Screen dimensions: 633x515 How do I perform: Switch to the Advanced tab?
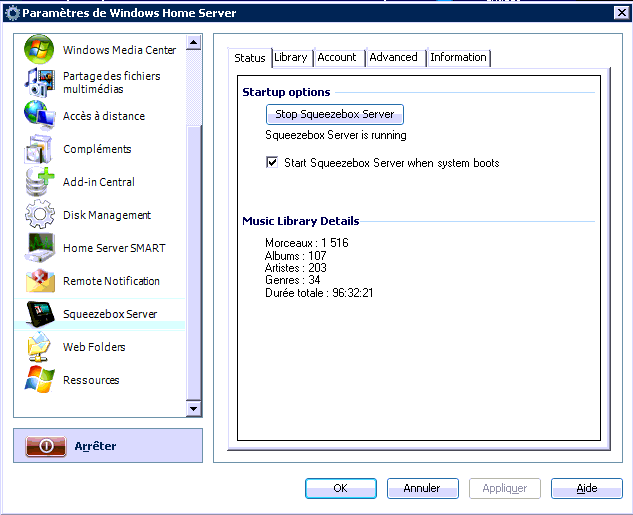click(394, 57)
